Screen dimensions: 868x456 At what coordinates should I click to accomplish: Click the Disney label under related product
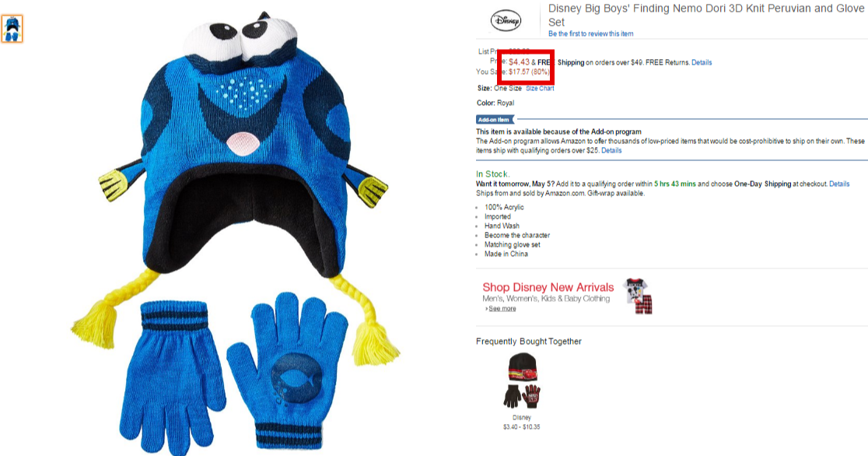521,418
